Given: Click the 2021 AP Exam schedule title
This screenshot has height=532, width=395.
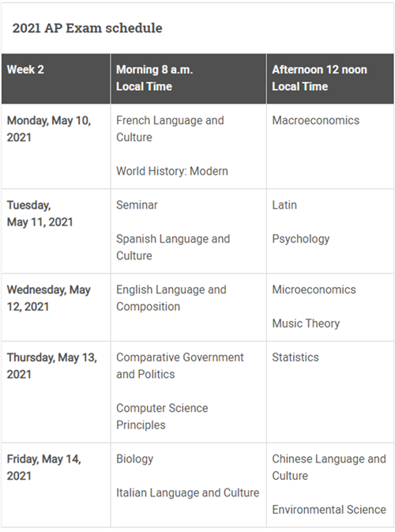Looking at the screenshot, I should point(87,28).
